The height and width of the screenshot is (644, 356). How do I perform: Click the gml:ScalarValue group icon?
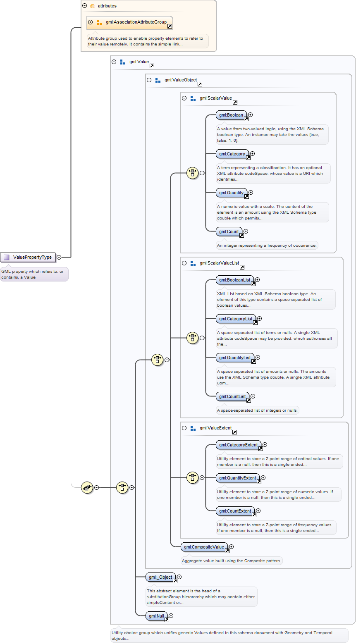(x=193, y=98)
